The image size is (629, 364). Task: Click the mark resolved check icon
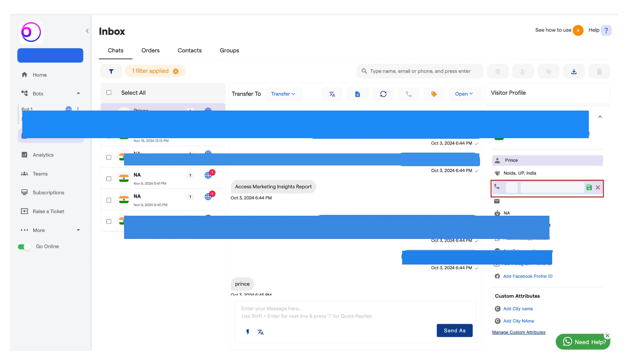click(498, 71)
